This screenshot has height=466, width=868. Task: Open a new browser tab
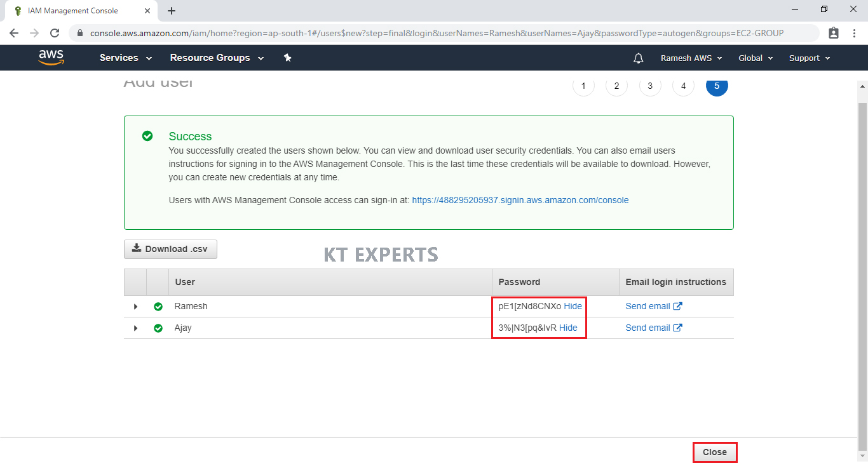(172, 11)
